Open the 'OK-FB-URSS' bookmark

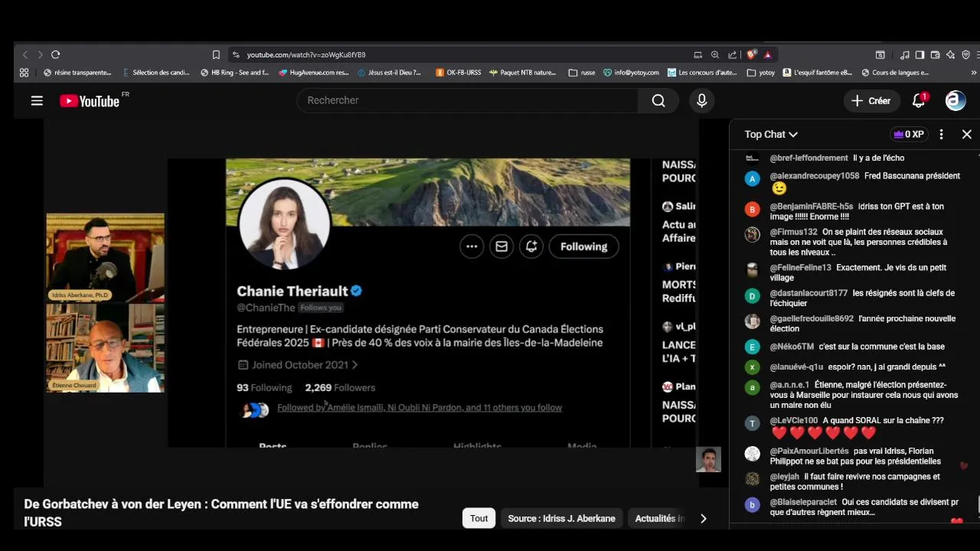tap(459, 73)
